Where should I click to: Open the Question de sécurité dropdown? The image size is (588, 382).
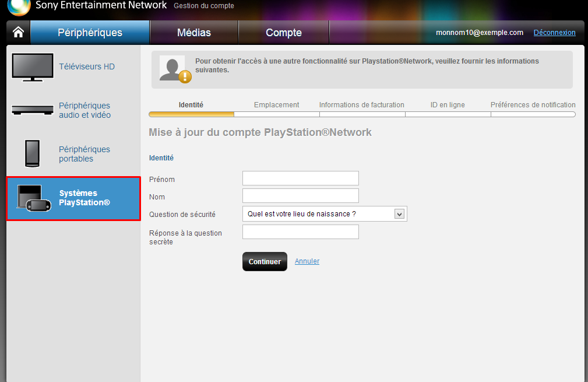pos(325,214)
